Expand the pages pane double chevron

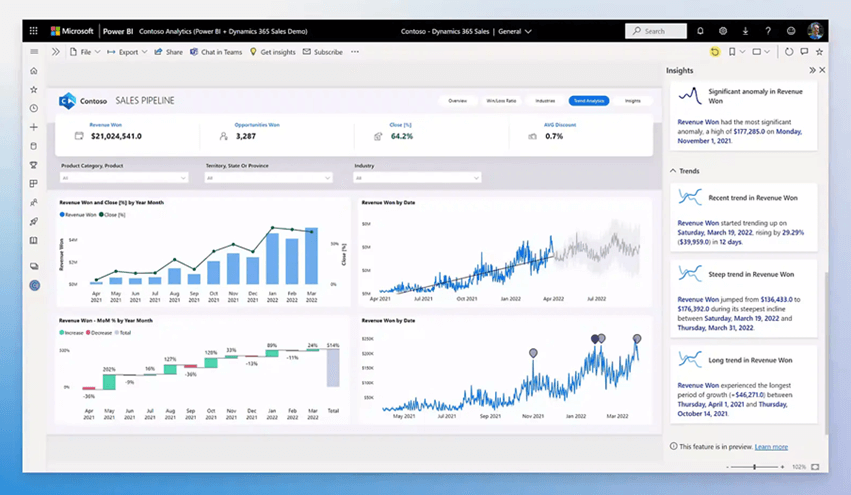(x=55, y=52)
